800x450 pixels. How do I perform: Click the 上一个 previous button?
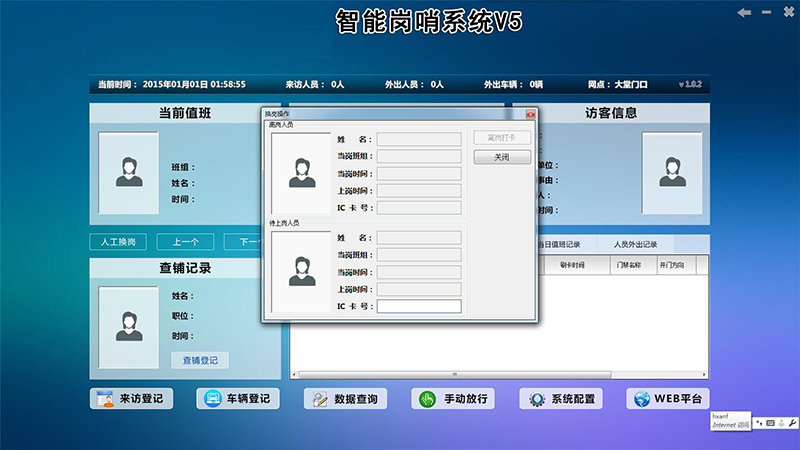[x=186, y=242]
